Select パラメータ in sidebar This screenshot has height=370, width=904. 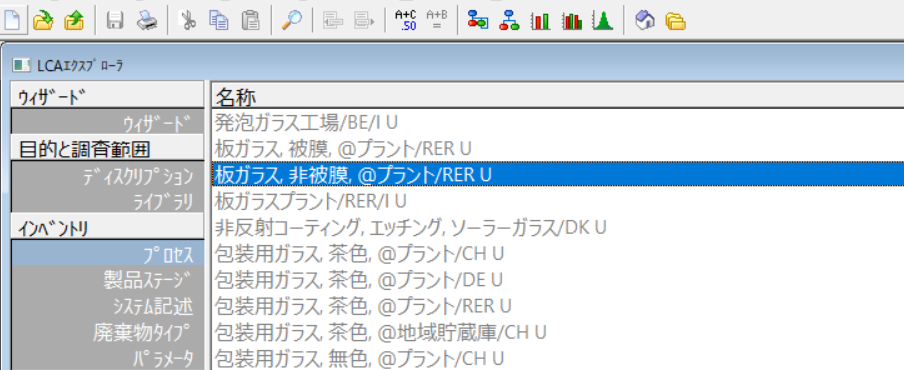click(107, 358)
